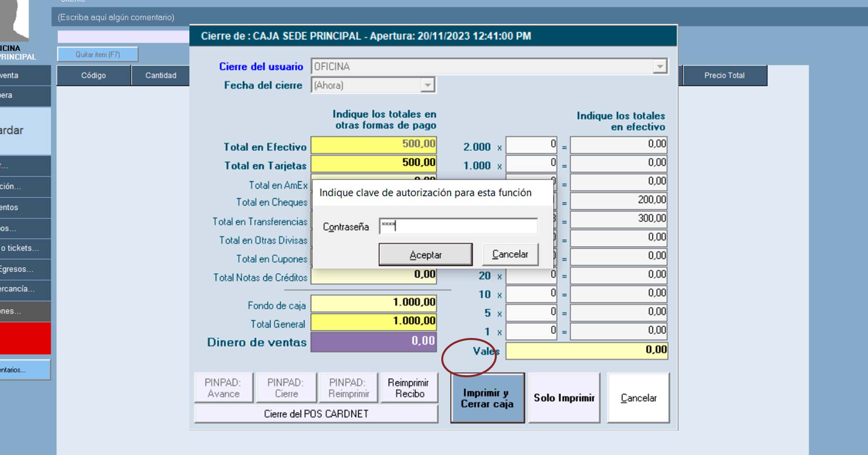This screenshot has width=868, height=455.
Task: Click the Precio Total column header
Action: (x=724, y=75)
